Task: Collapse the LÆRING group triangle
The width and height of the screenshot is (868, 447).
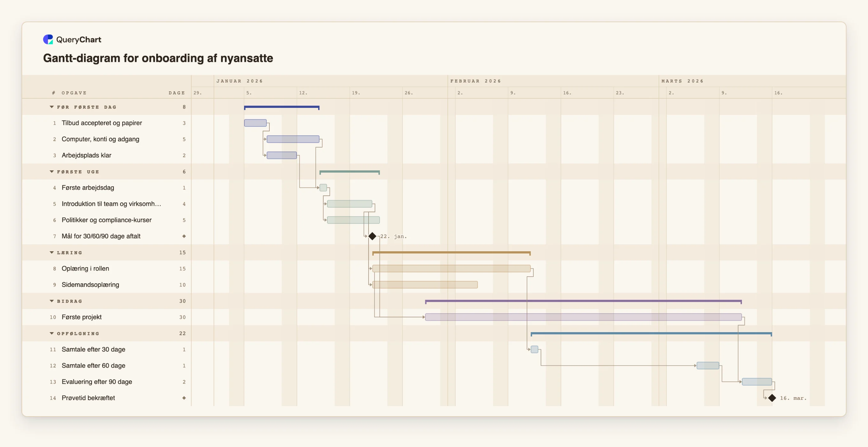Action: click(x=52, y=252)
